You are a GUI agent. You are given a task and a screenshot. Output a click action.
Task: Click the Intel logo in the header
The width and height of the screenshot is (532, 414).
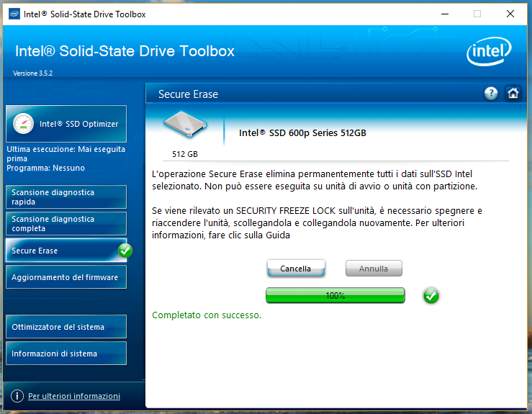click(x=489, y=53)
